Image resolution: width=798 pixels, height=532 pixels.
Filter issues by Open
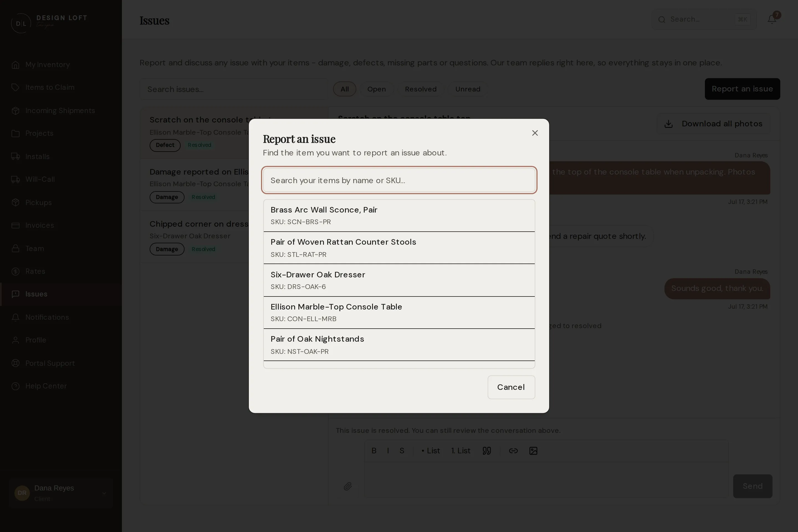376,89
